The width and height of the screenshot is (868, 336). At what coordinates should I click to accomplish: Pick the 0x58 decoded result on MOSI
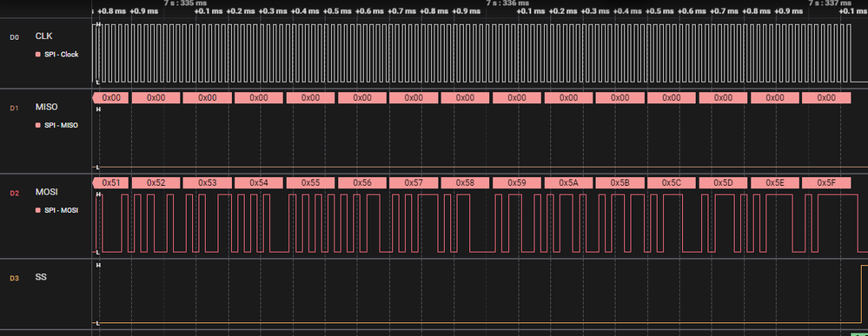(465, 182)
